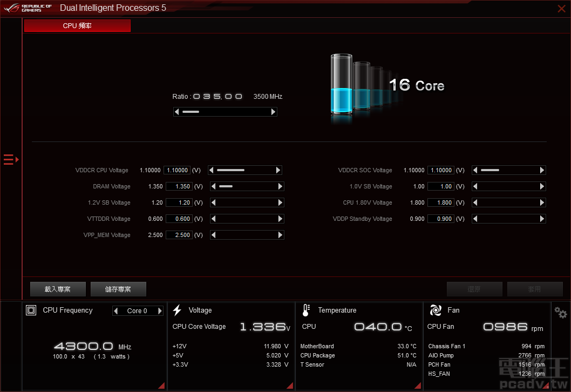
Task: Click the Temperature thermometer icon
Action: 305,310
